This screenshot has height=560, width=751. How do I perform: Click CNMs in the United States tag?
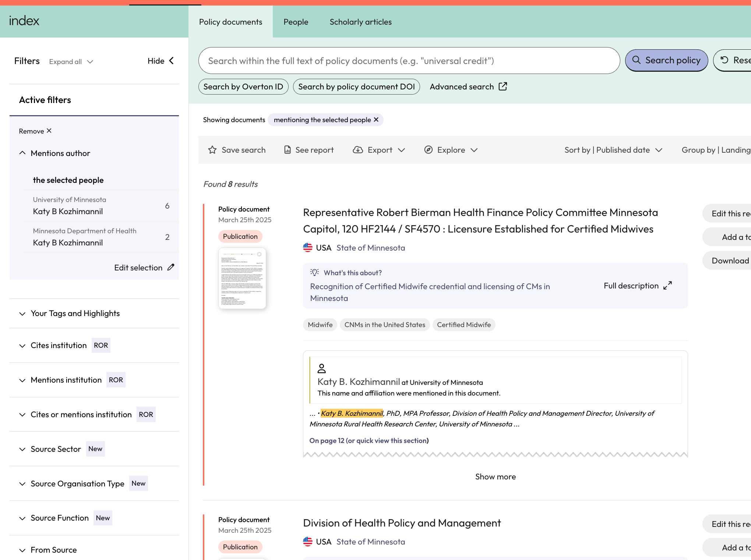pyautogui.click(x=385, y=325)
